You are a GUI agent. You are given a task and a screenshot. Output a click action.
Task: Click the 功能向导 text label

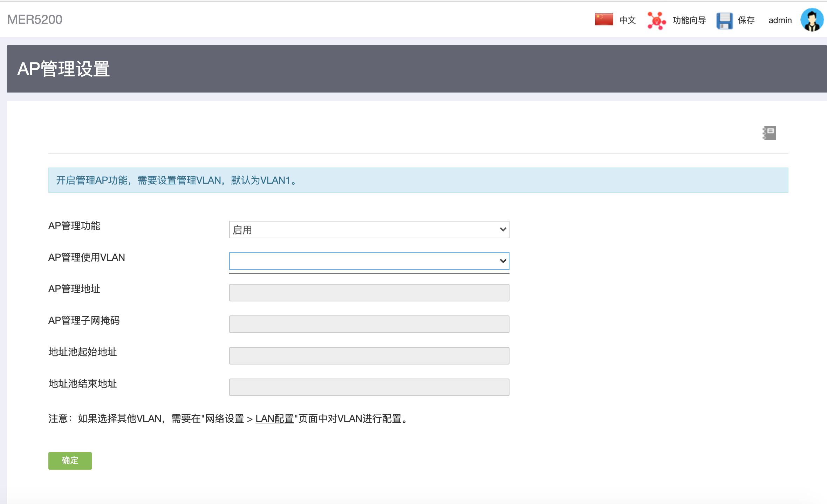pos(689,20)
